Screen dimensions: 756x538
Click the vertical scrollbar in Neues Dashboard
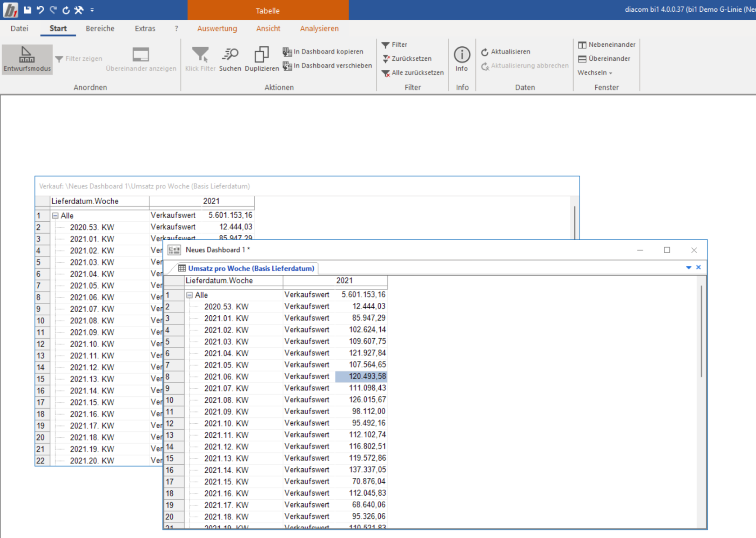tap(701, 332)
